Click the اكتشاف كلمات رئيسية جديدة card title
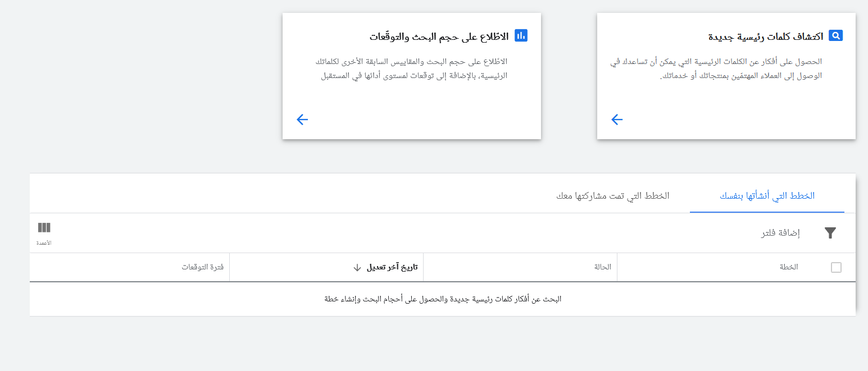Screen dimensions: 868x371 click(765, 36)
